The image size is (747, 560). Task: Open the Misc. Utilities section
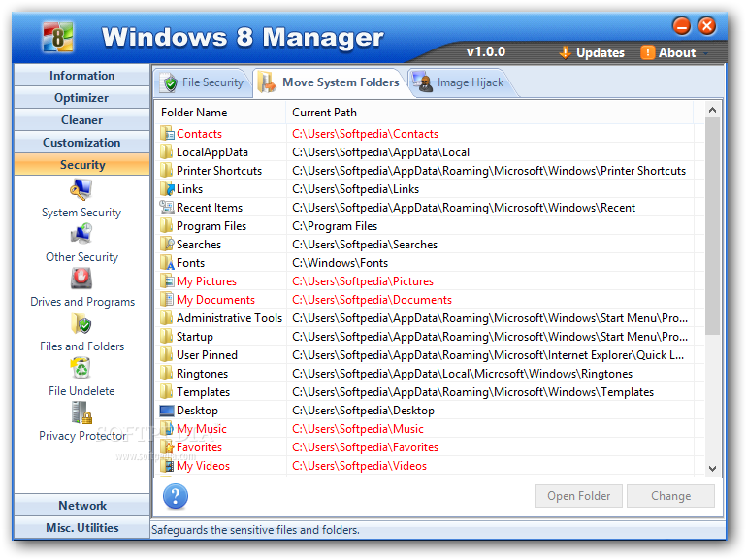[x=81, y=528]
